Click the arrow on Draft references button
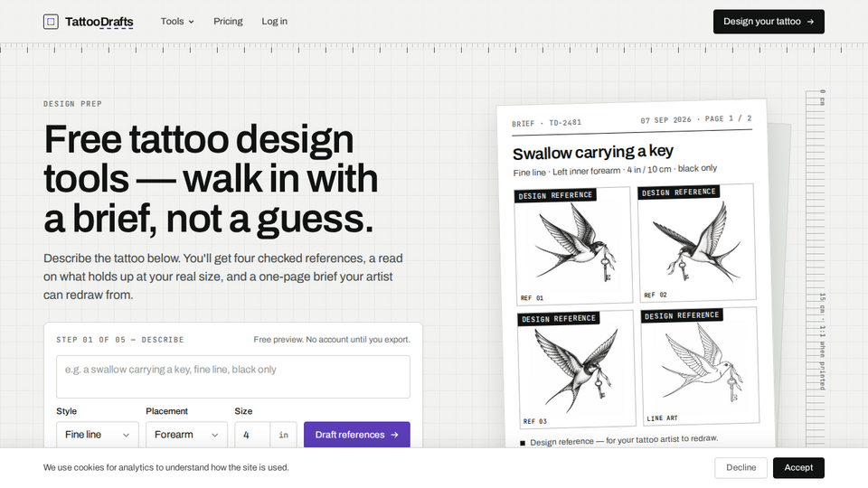868x488 pixels. click(395, 435)
